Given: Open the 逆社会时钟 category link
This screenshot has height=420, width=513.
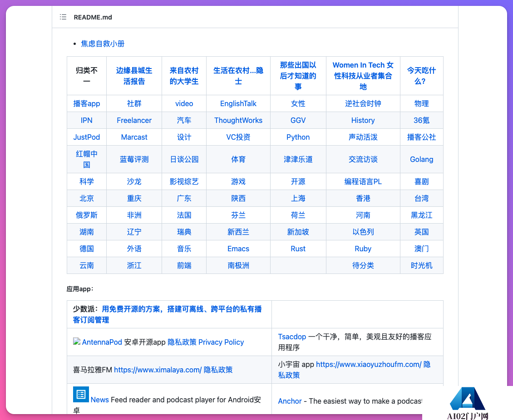Looking at the screenshot, I should (x=363, y=103).
